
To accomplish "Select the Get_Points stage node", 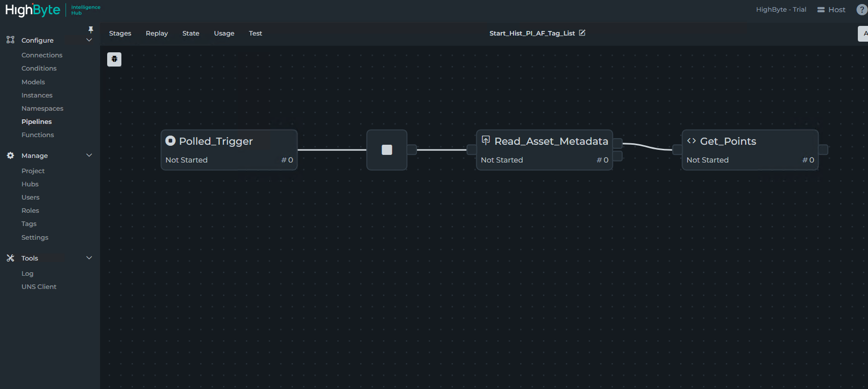I will [x=750, y=150].
